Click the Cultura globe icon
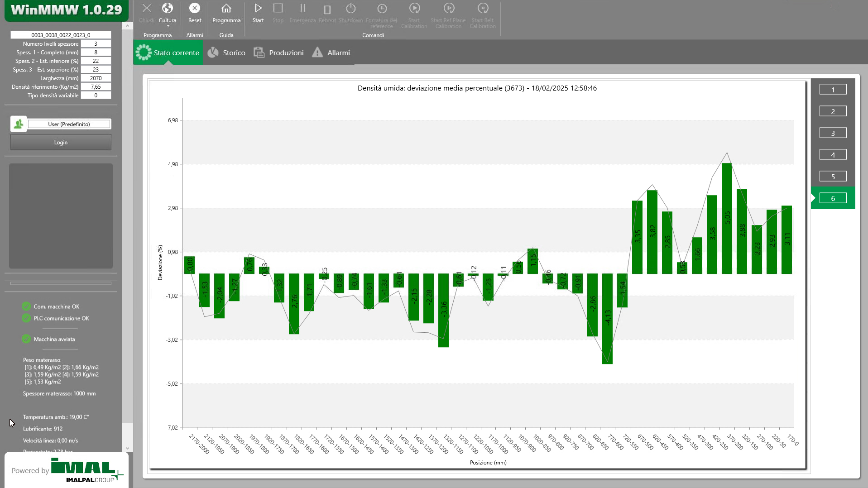 tap(167, 9)
